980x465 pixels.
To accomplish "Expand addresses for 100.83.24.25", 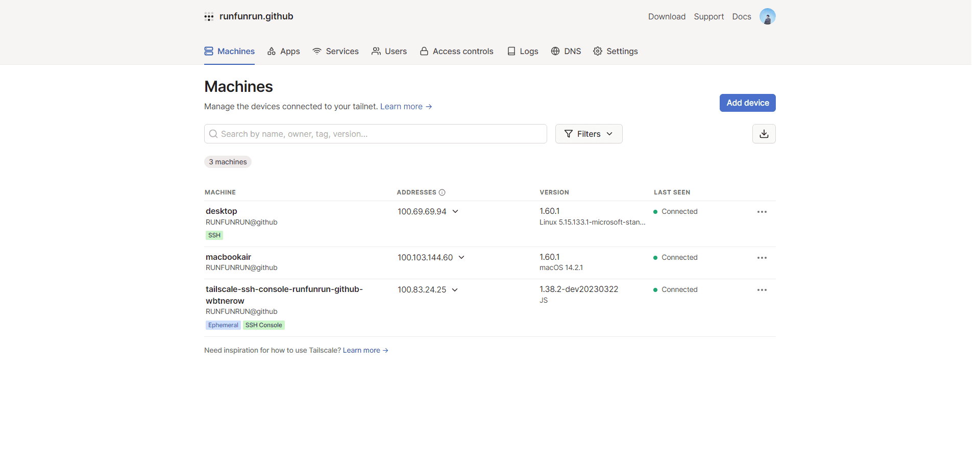I will pos(455,289).
